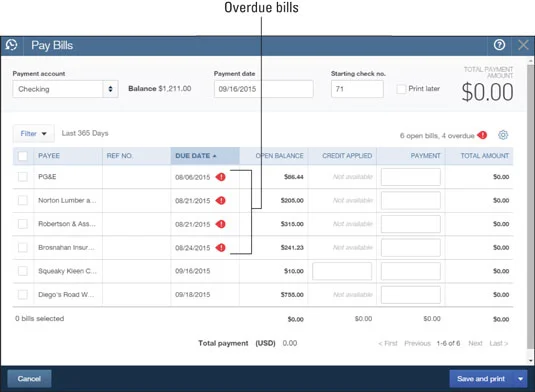535x392 pixels.
Task: Click overdue alert icon beside 4 overdue
Action: click(482, 135)
